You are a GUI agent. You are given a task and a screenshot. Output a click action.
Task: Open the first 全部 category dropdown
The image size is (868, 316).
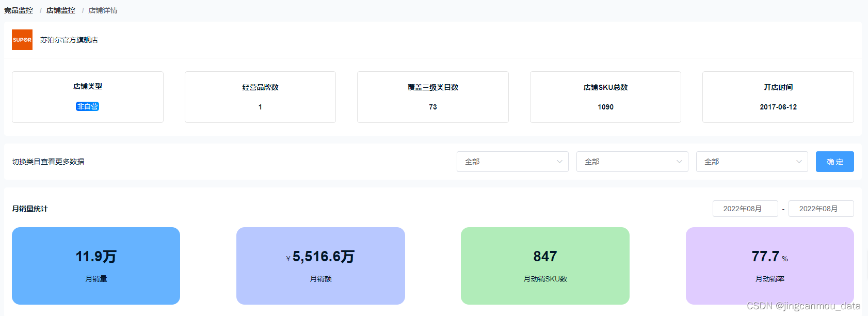click(x=512, y=162)
